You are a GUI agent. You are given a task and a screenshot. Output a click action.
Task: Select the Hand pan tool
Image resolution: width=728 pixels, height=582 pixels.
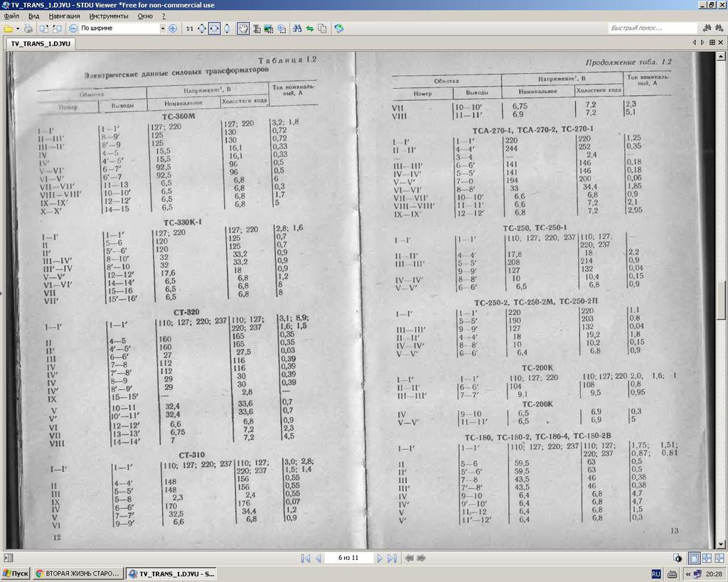[x=242, y=28]
